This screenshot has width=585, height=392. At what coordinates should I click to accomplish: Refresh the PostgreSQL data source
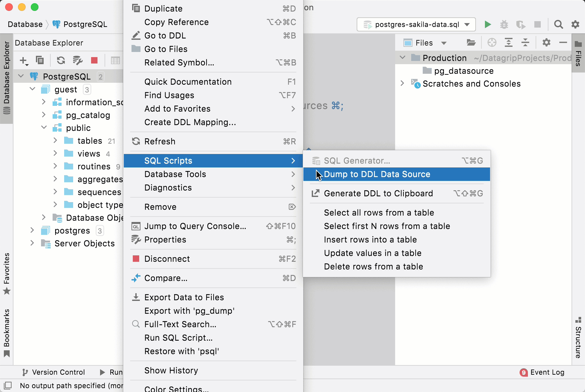point(61,60)
